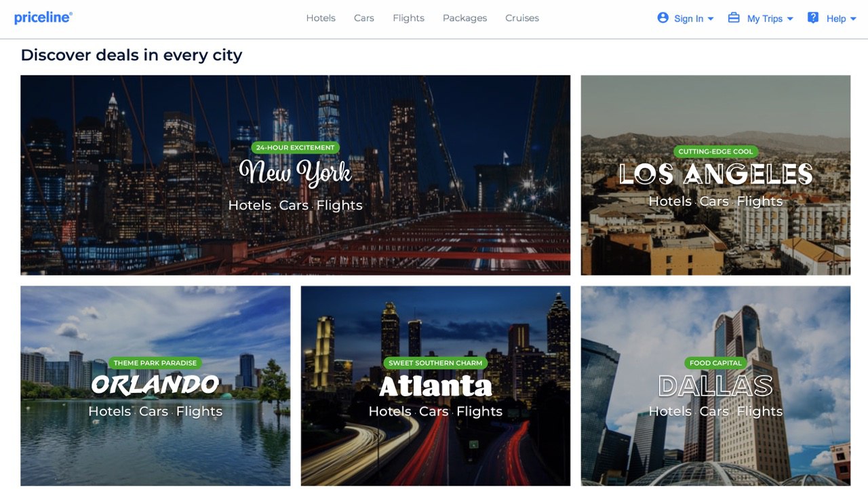Open the Help dropdown arrow
This screenshot has height=496, width=868.
pos(853,19)
